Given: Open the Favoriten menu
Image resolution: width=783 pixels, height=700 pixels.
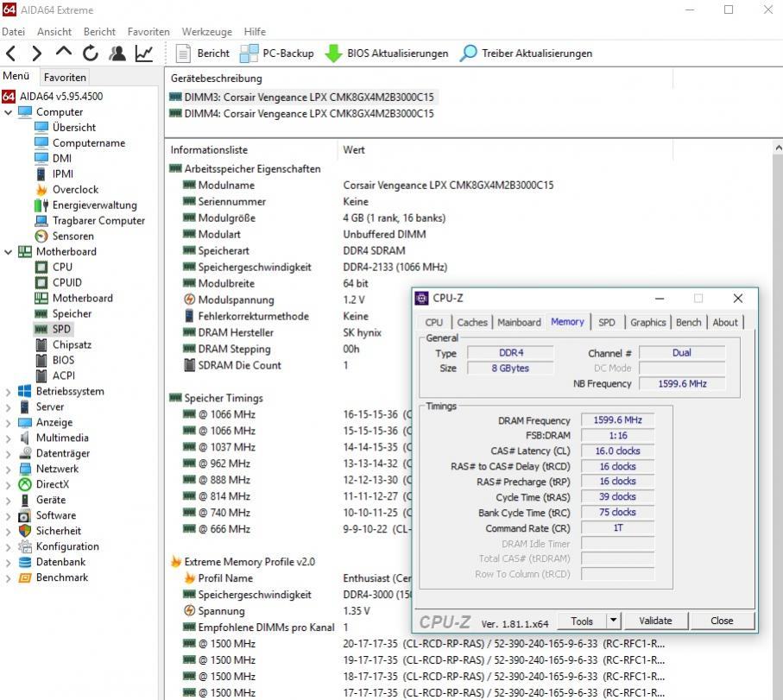Looking at the screenshot, I should [x=148, y=31].
